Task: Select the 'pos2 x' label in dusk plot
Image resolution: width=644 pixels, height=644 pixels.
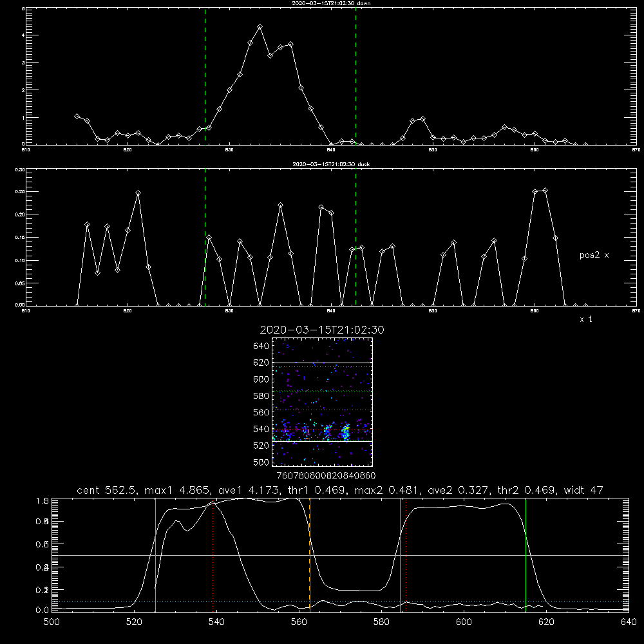Action: [594, 255]
